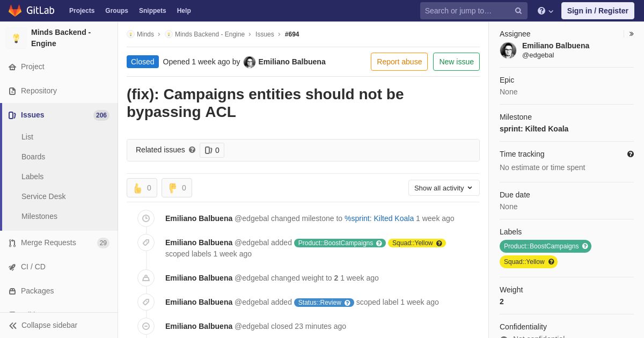The image size is (644, 338).
Task: Click the Report abuse button
Action: click(399, 62)
